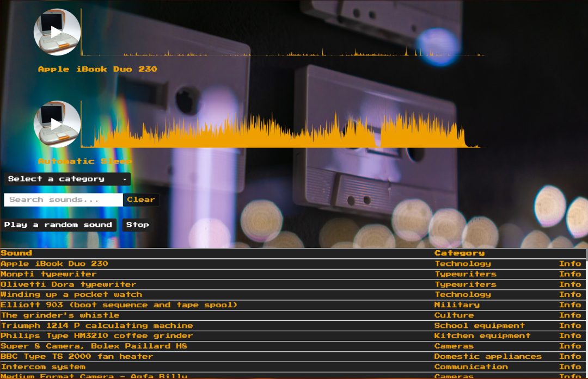This screenshot has height=379, width=588.
Task: Click the Search sounds input field
Action: coord(63,200)
